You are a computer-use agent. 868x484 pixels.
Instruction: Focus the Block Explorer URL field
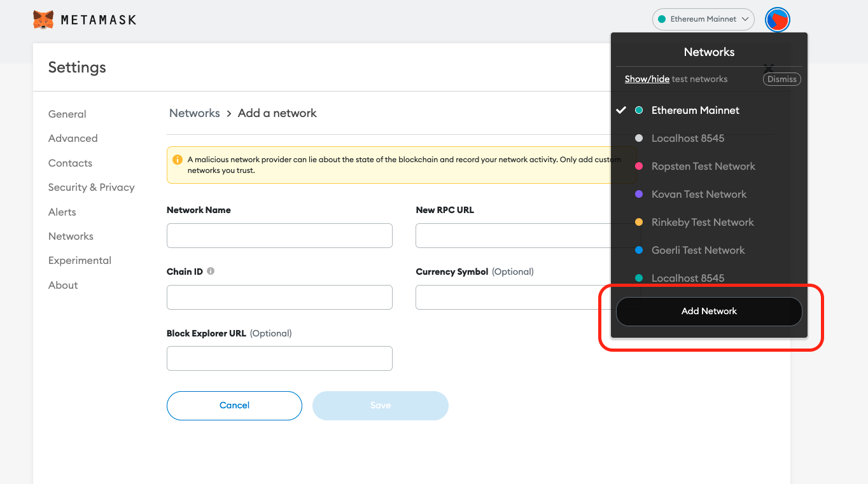pyautogui.click(x=279, y=358)
